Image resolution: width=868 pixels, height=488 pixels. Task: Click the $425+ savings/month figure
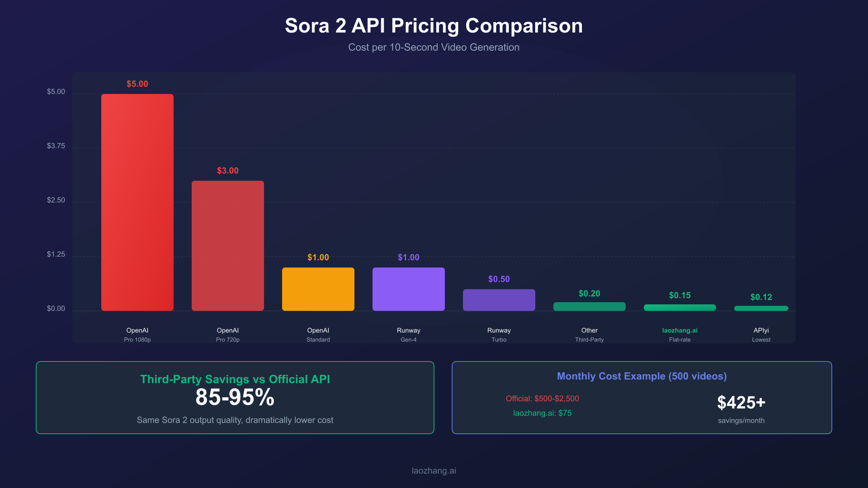[741, 403]
